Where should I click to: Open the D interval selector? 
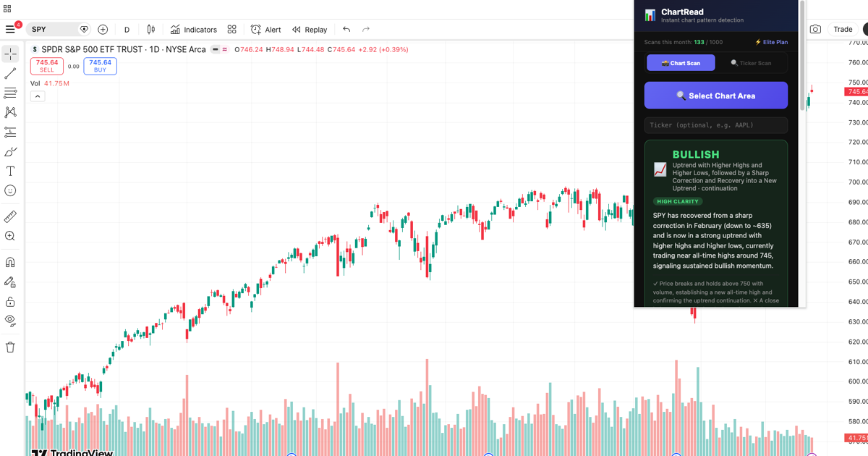pos(127,30)
